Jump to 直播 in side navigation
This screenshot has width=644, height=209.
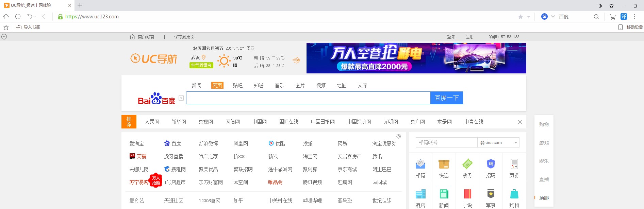(x=544, y=179)
